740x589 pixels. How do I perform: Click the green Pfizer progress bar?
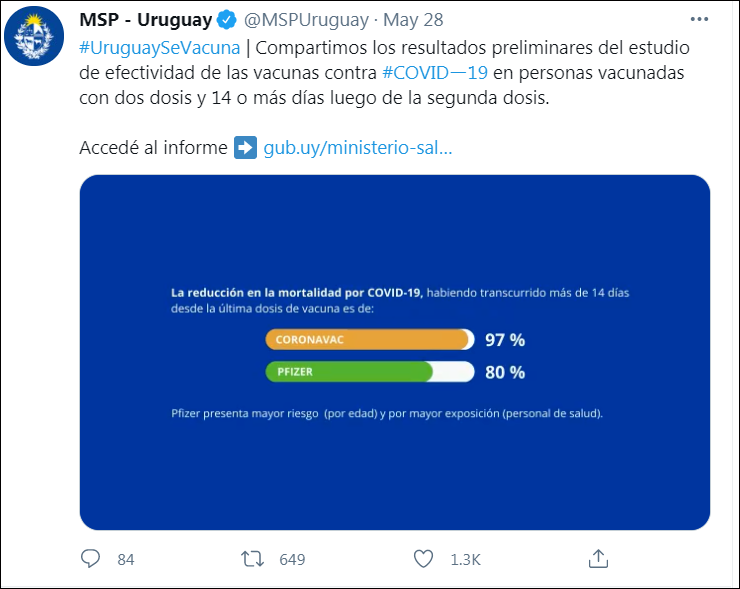[x=349, y=372]
